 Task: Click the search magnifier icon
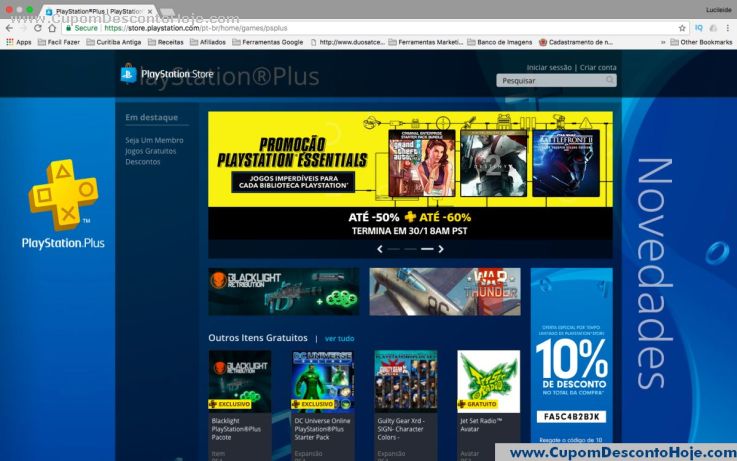(610, 80)
